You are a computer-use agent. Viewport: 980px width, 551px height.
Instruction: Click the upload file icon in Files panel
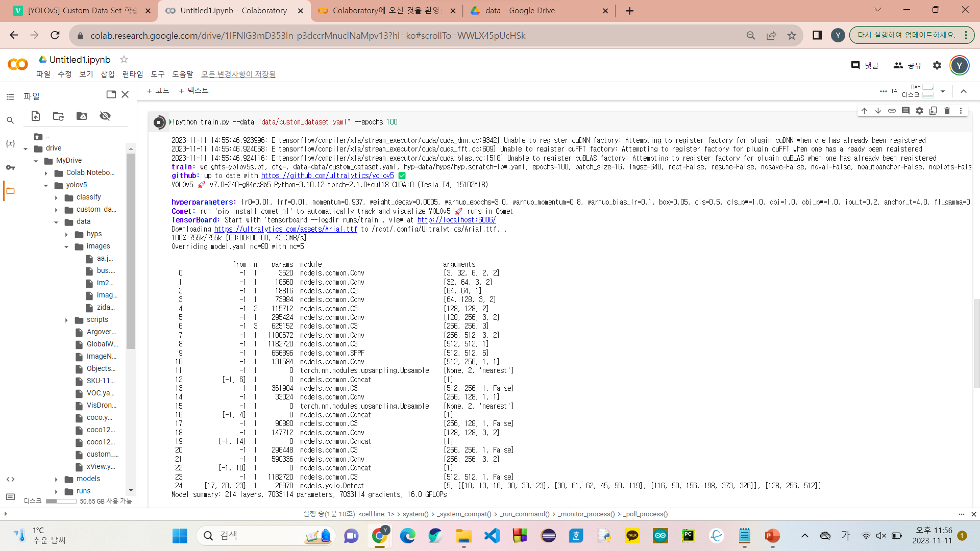pyautogui.click(x=36, y=116)
